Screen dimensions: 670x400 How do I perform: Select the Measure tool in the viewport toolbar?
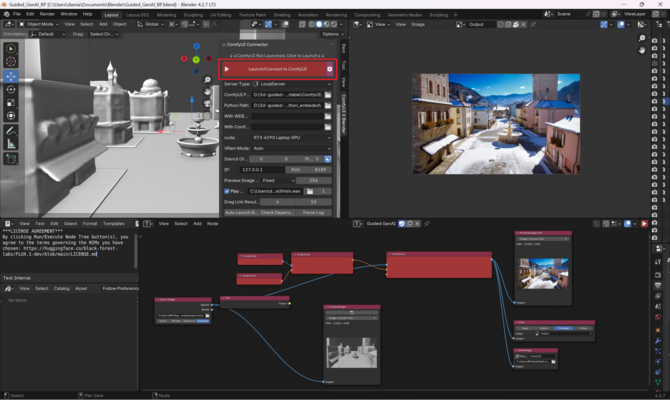pyautogui.click(x=11, y=144)
